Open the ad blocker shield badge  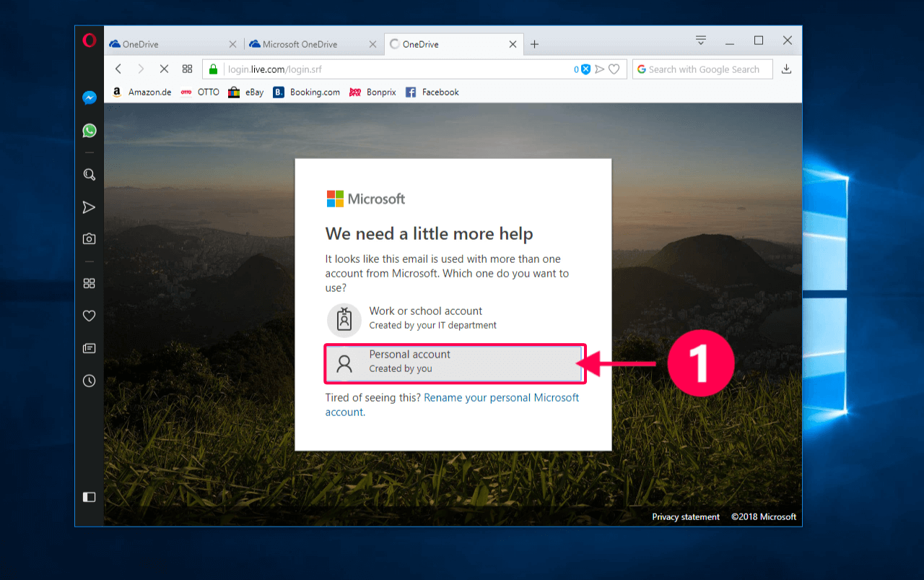click(583, 69)
